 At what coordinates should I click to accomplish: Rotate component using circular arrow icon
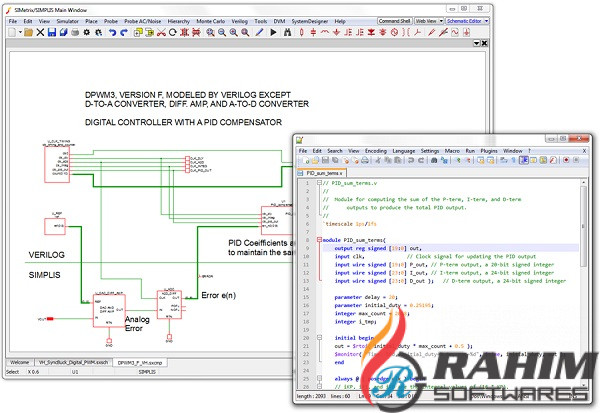click(x=173, y=33)
